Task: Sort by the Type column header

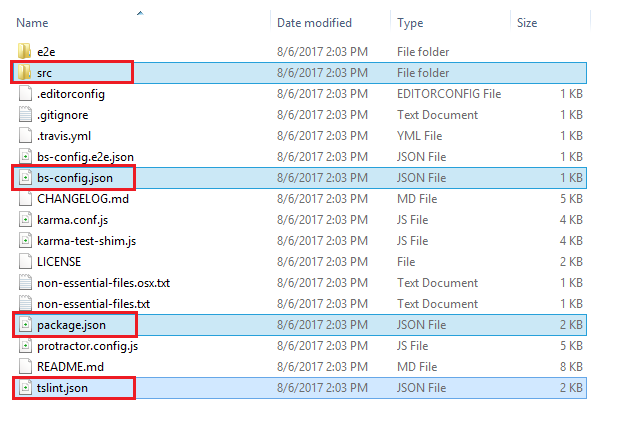Action: (x=410, y=23)
